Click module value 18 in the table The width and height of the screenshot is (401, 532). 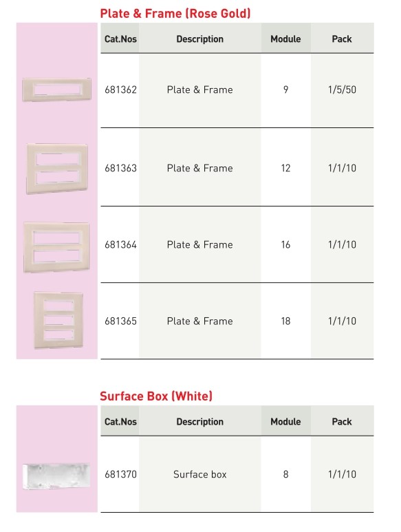tap(285, 321)
